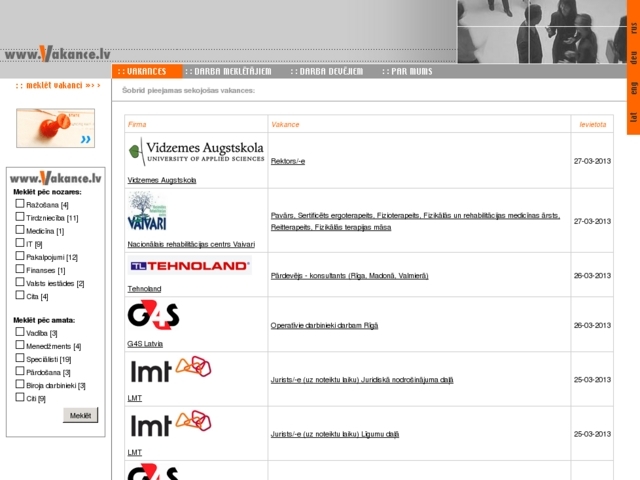Open the Darba meklētājiem tab
This screenshot has height=480, width=640.
(x=231, y=72)
